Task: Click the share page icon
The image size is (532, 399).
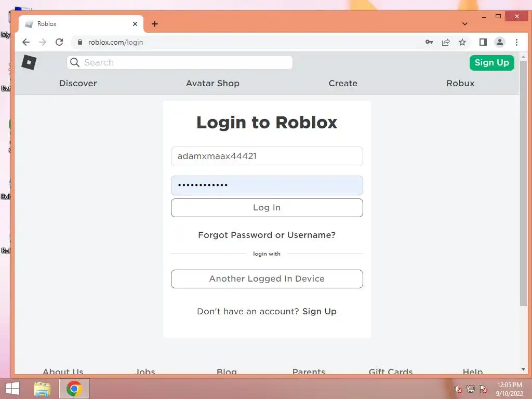Action: (x=446, y=42)
